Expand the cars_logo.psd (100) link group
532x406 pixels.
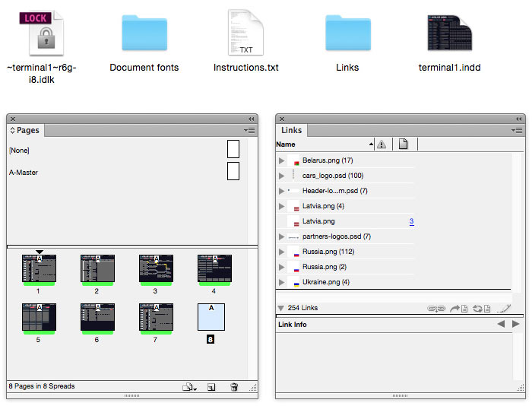282,176
